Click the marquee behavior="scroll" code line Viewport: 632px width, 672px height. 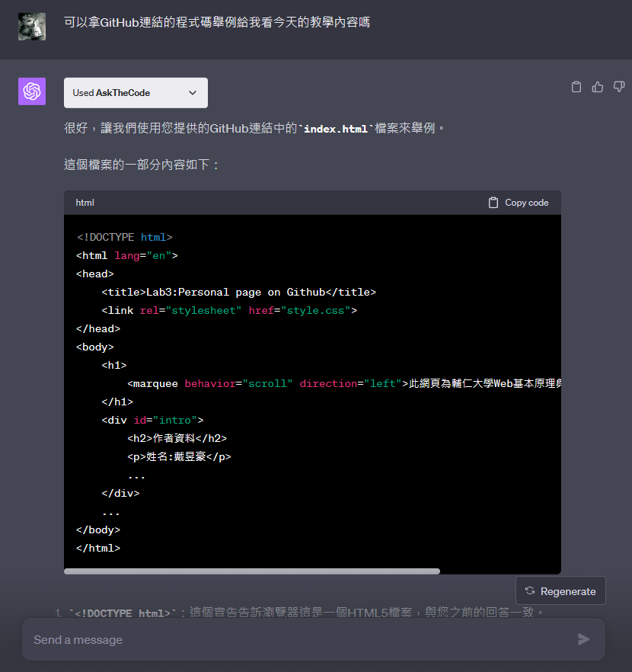click(344, 383)
